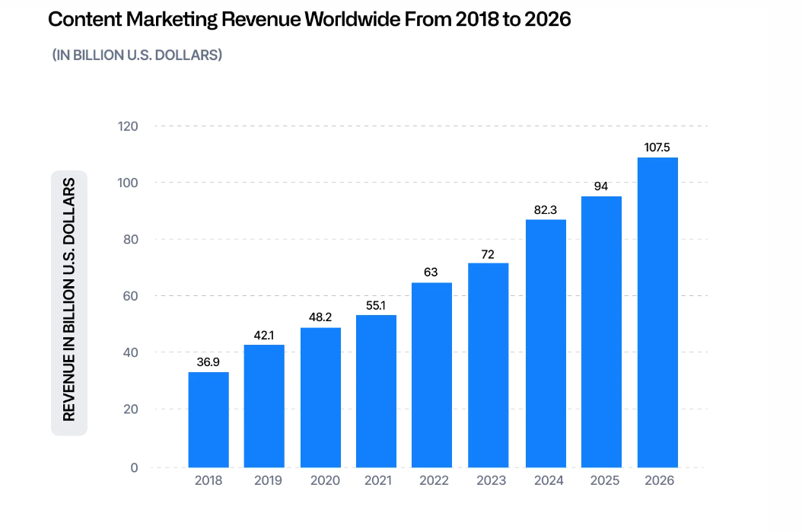Select the 2021 bar
The image size is (802, 532).
point(376,391)
